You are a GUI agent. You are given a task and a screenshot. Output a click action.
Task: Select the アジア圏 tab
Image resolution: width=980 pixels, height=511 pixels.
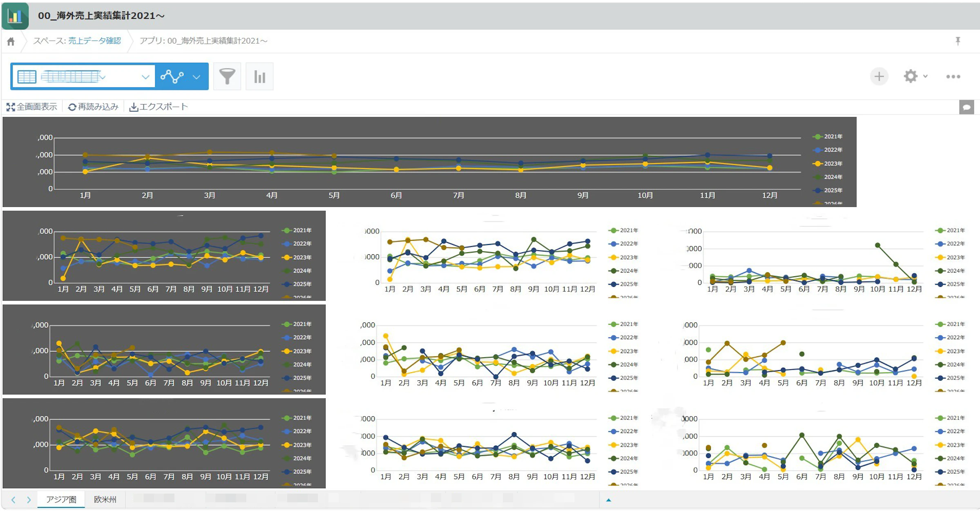(x=61, y=500)
